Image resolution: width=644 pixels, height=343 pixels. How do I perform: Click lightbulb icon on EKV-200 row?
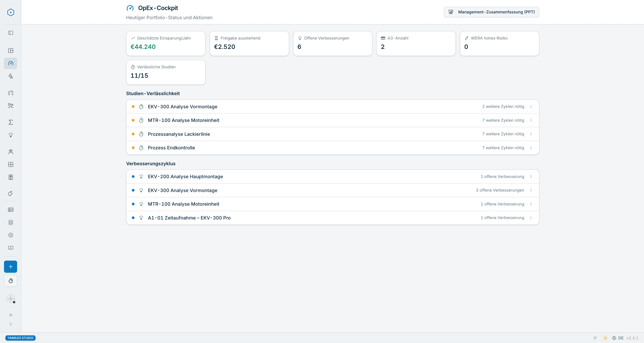[x=141, y=176]
